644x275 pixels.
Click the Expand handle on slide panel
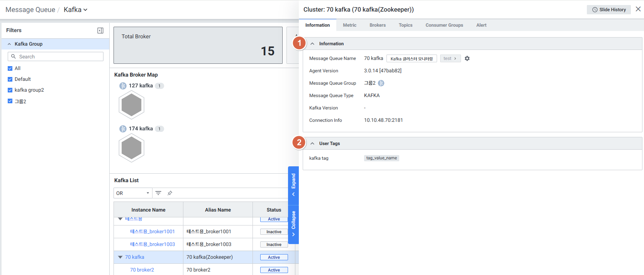pos(293,185)
